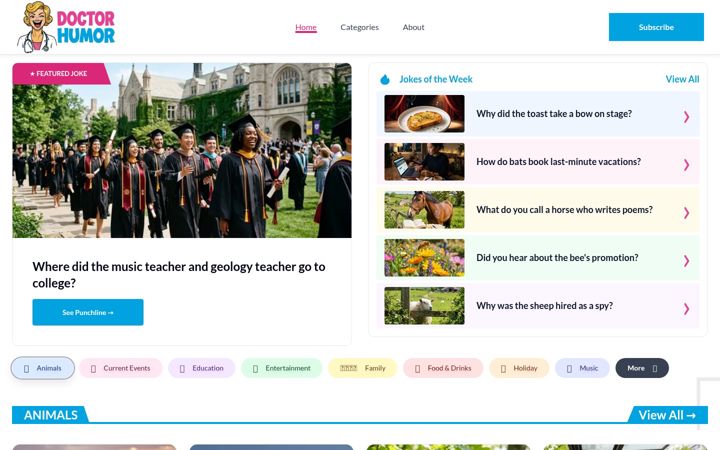Click the arrow beside the horse poems joke

pyautogui.click(x=686, y=213)
